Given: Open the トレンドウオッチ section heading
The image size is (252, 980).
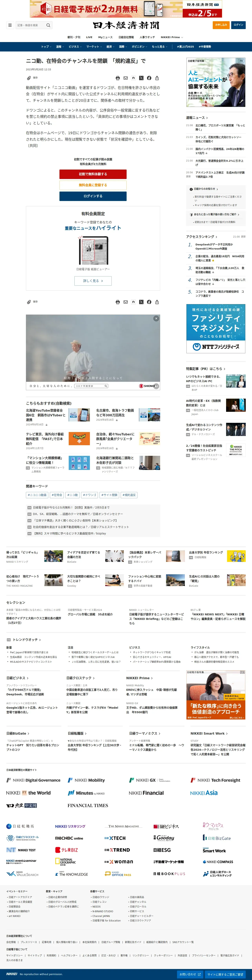Looking at the screenshot, I should point(27,640).
